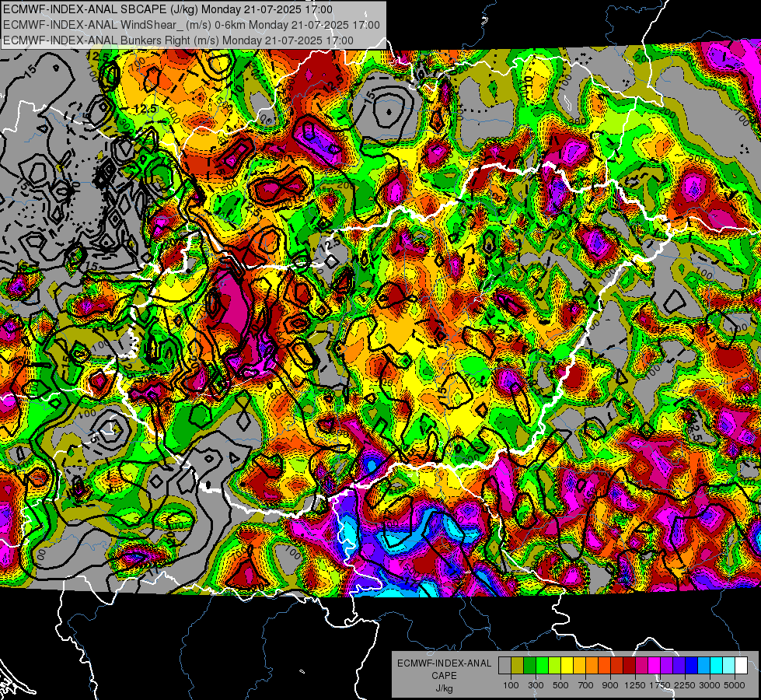Image resolution: width=761 pixels, height=700 pixels.
Task: Select the pure blue legend swatch
Action: tap(691, 666)
